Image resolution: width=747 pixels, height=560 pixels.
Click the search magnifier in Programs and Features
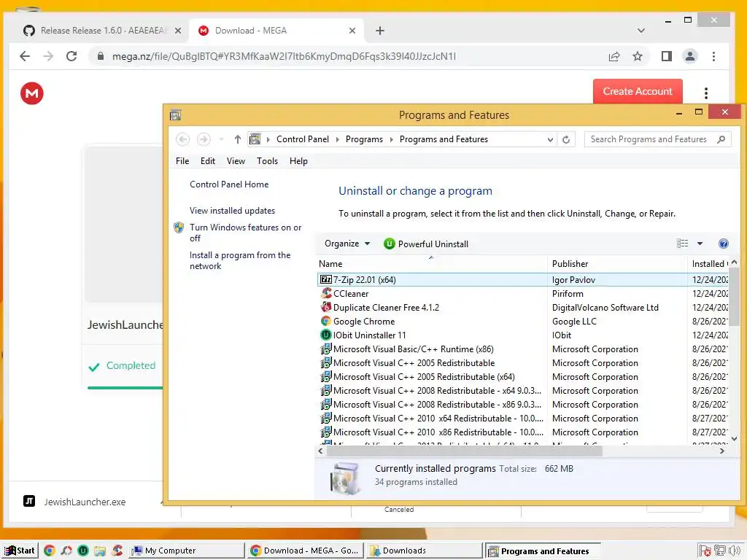721,139
